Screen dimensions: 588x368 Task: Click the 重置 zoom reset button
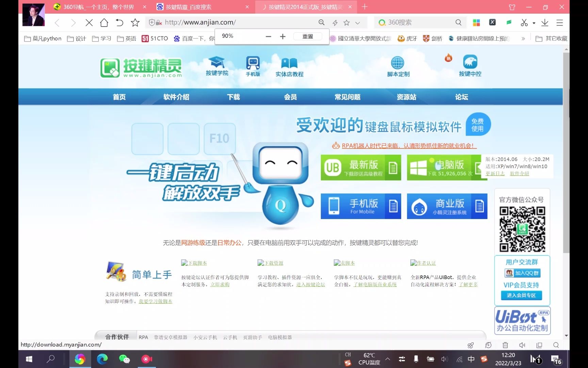coord(308,36)
